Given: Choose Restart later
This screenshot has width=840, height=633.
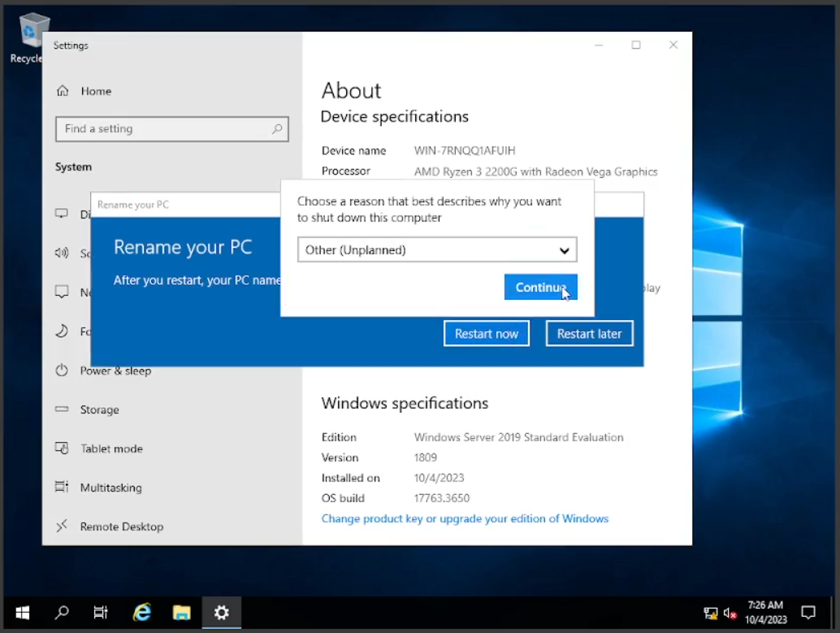Looking at the screenshot, I should tap(589, 334).
